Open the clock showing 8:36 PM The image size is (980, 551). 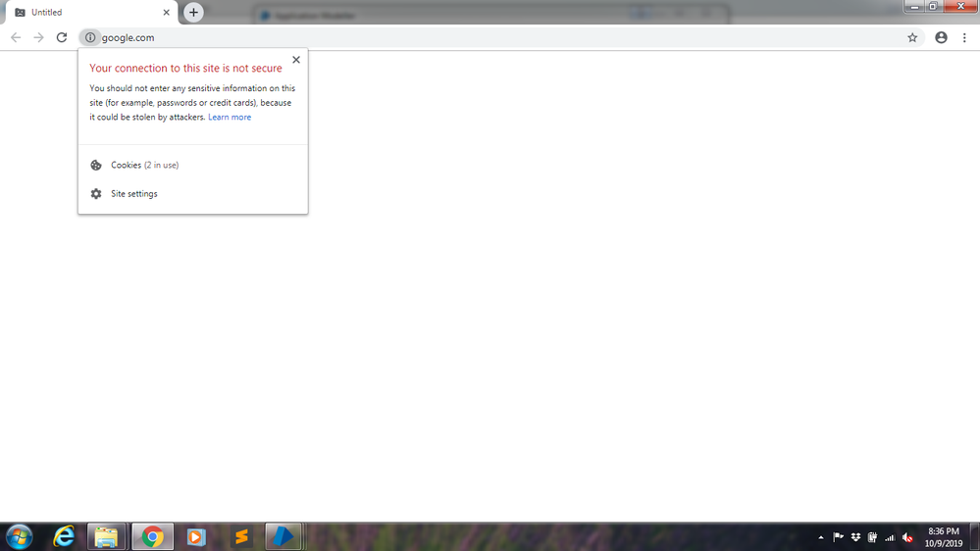pos(943,537)
